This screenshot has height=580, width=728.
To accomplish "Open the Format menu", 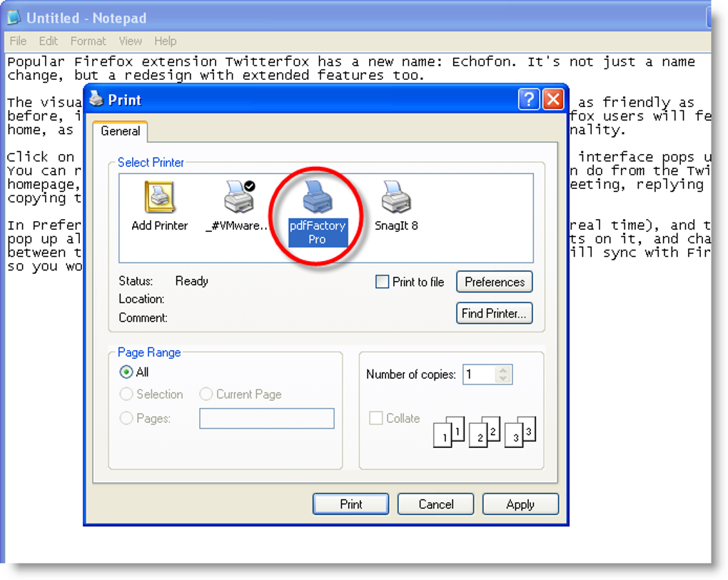I will [89, 41].
